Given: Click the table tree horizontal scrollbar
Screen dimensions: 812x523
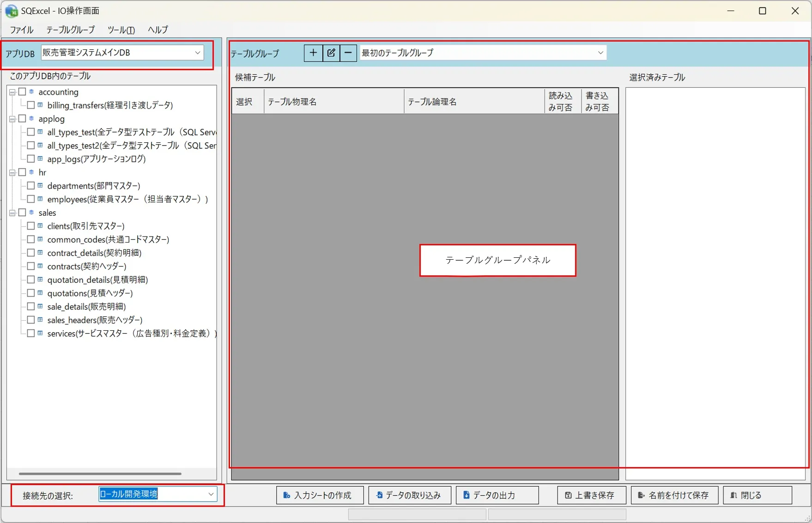Looking at the screenshot, I should [100, 474].
